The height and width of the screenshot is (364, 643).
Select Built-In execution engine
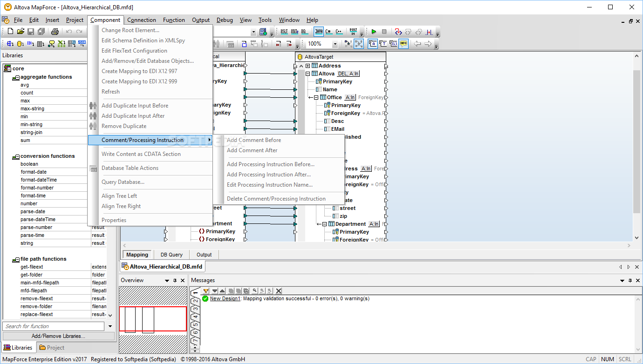click(353, 32)
